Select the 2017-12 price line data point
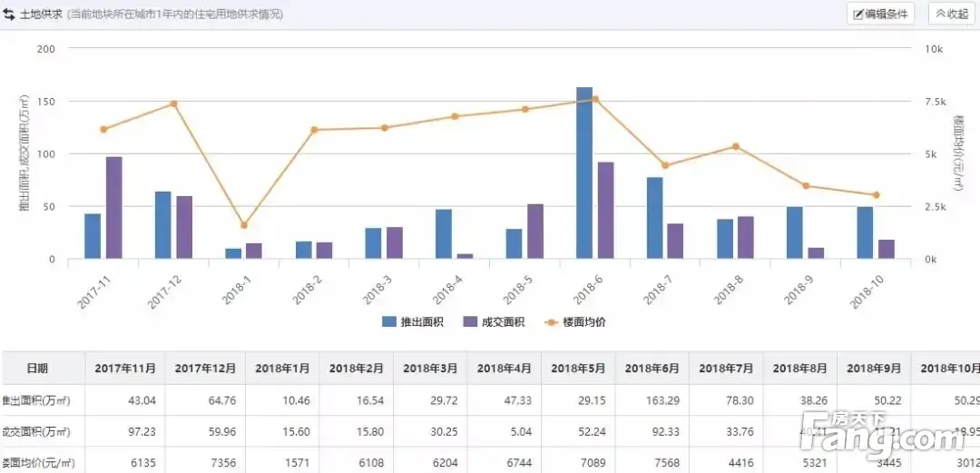Image resolution: width=980 pixels, height=473 pixels. [173, 104]
